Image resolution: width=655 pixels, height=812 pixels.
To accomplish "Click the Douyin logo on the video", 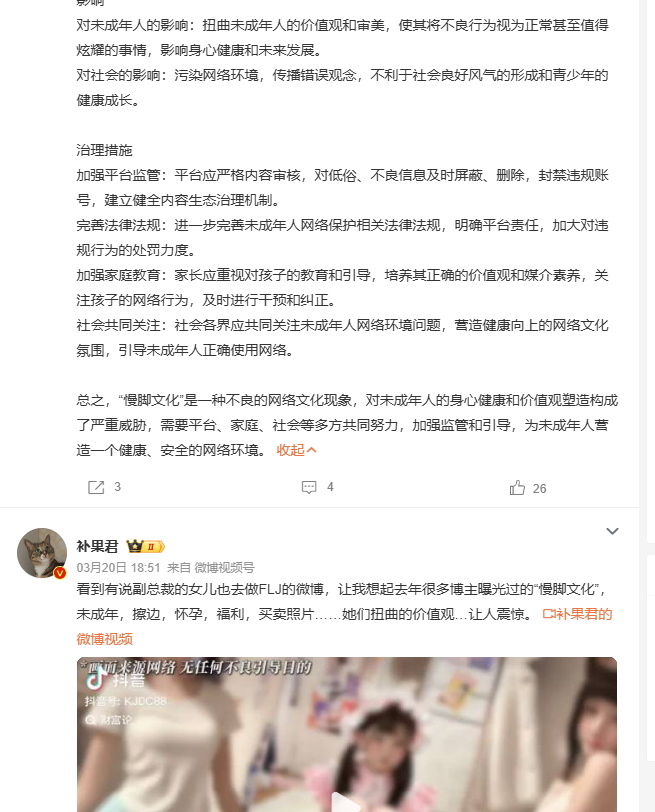I will point(96,678).
